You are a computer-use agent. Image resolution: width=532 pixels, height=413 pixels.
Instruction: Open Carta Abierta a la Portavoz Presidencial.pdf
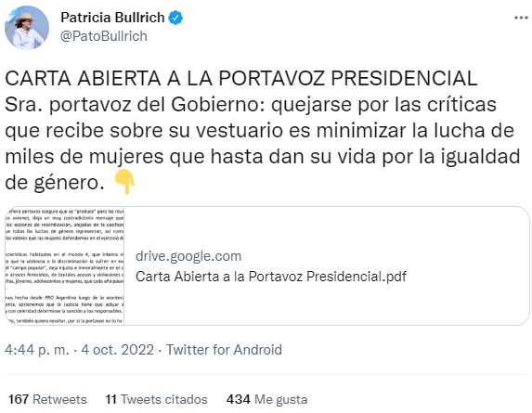pyautogui.click(x=271, y=277)
